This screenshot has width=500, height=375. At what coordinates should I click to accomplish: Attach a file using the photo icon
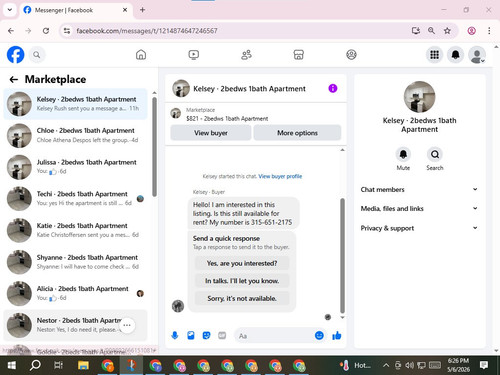pyautogui.click(x=191, y=335)
